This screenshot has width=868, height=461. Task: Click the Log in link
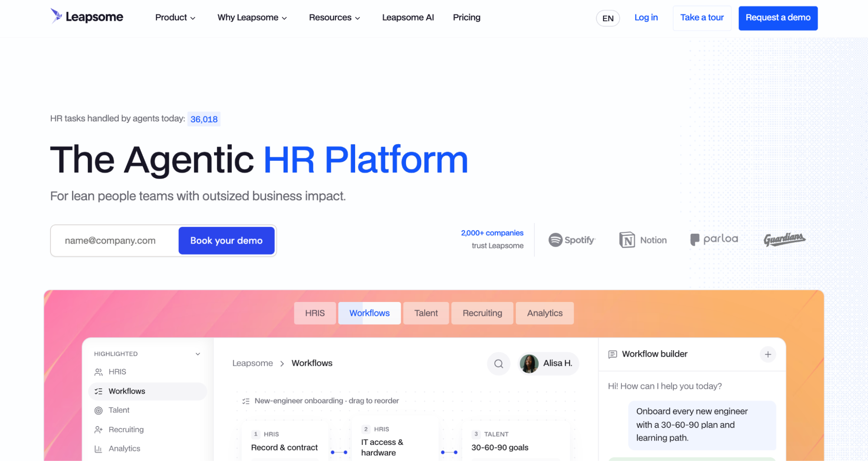click(646, 17)
